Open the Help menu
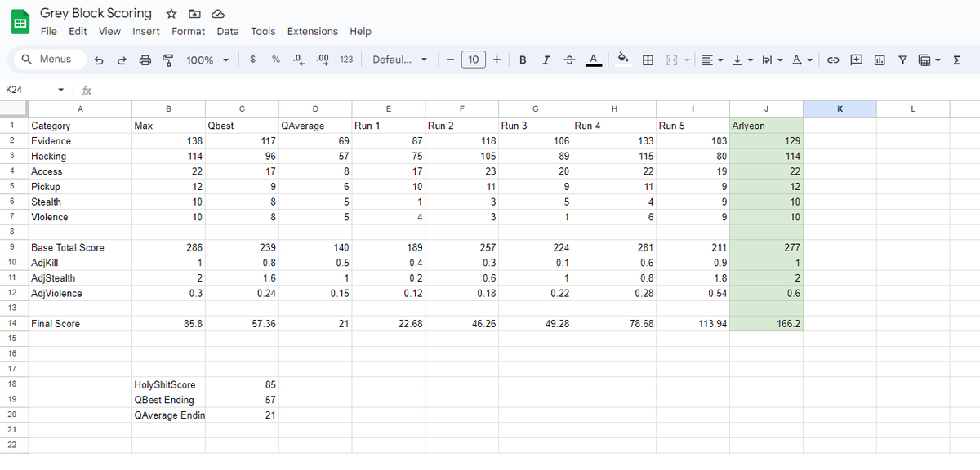The width and height of the screenshot is (980, 470). (360, 32)
